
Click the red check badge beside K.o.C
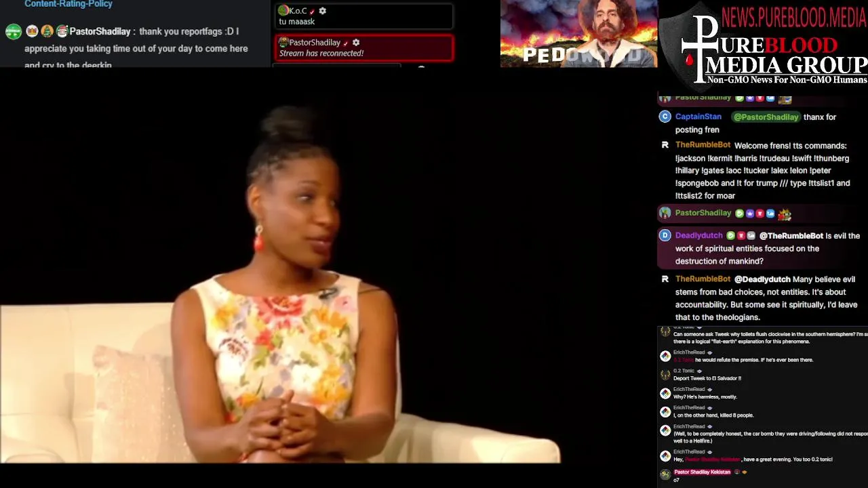tap(312, 12)
